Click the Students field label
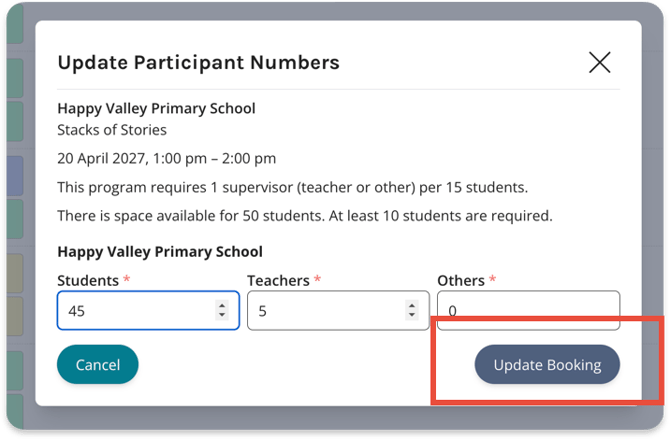 click(x=88, y=280)
